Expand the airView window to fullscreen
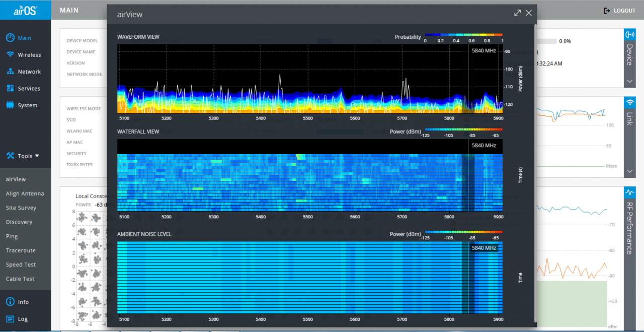The width and height of the screenshot is (644, 332). [517, 13]
